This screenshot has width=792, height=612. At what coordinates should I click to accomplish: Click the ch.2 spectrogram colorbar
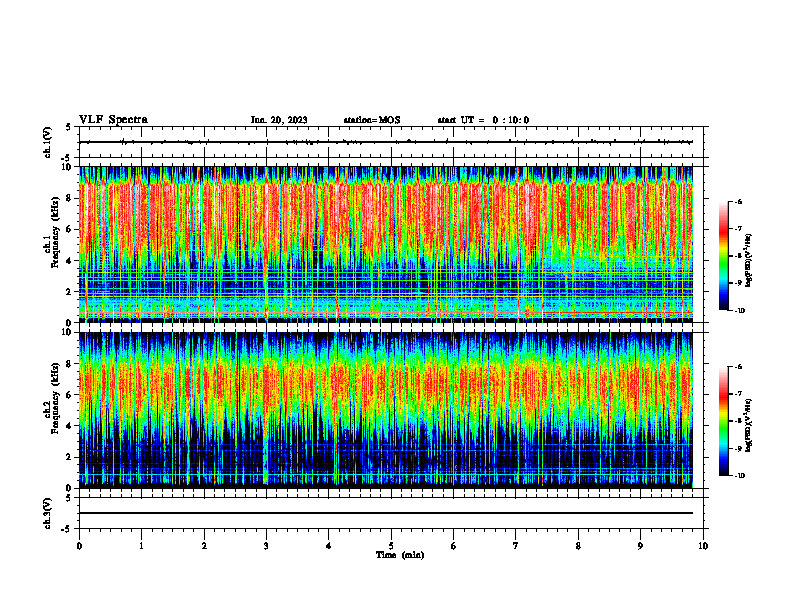tap(724, 421)
